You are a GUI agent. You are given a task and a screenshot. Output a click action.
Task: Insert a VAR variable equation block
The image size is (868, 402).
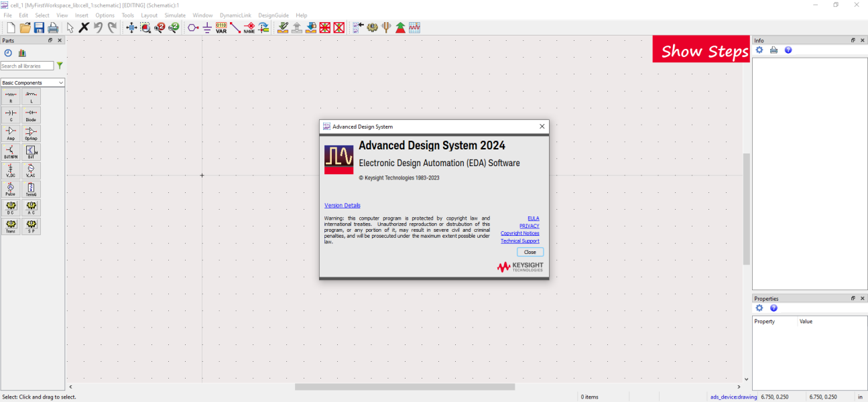[221, 27]
